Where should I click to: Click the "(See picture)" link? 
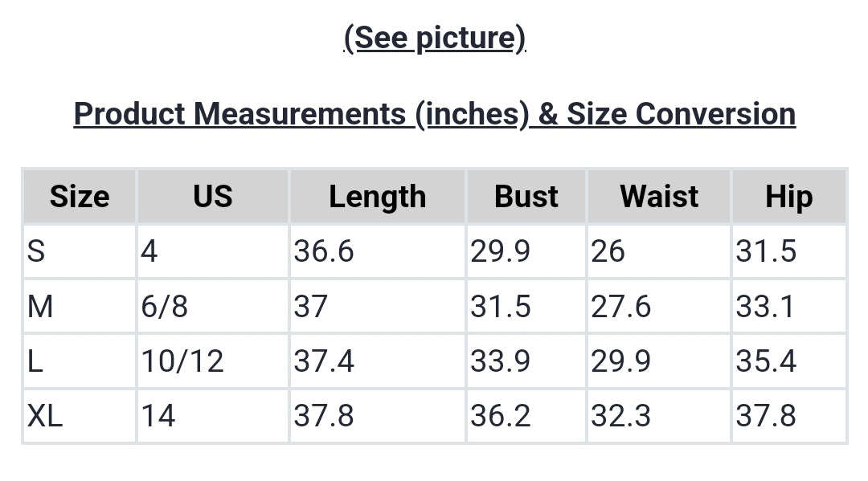(x=434, y=38)
